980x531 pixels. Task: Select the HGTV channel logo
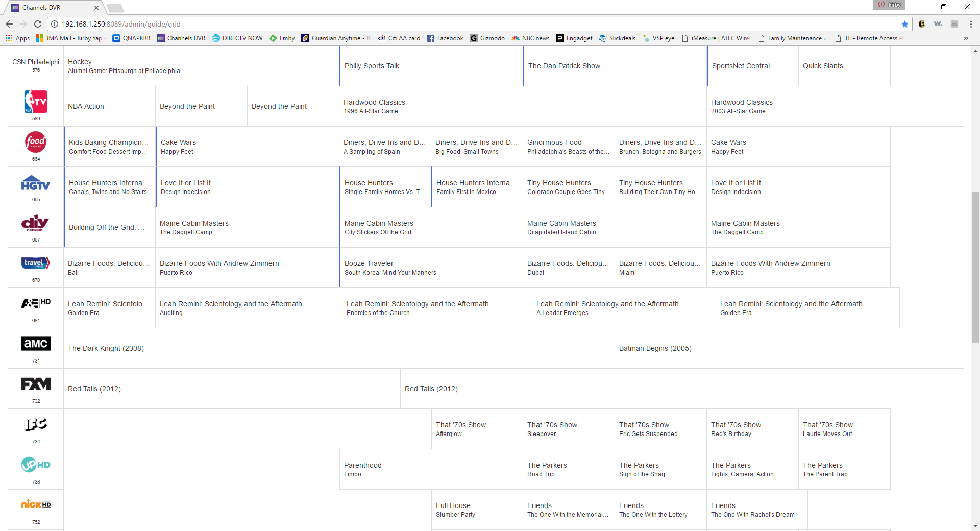[x=36, y=183]
